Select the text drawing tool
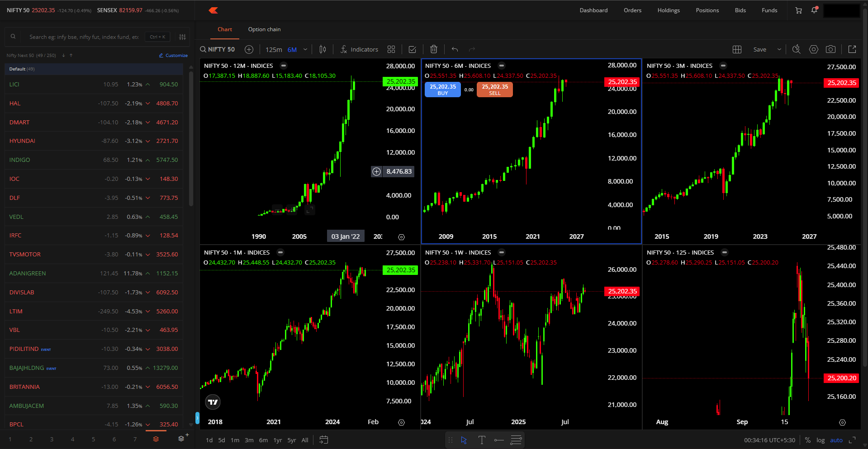Viewport: 868px width, 449px height. click(482, 440)
